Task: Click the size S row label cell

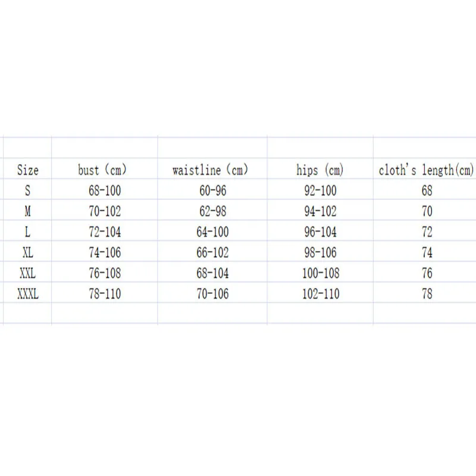Action: point(27,191)
